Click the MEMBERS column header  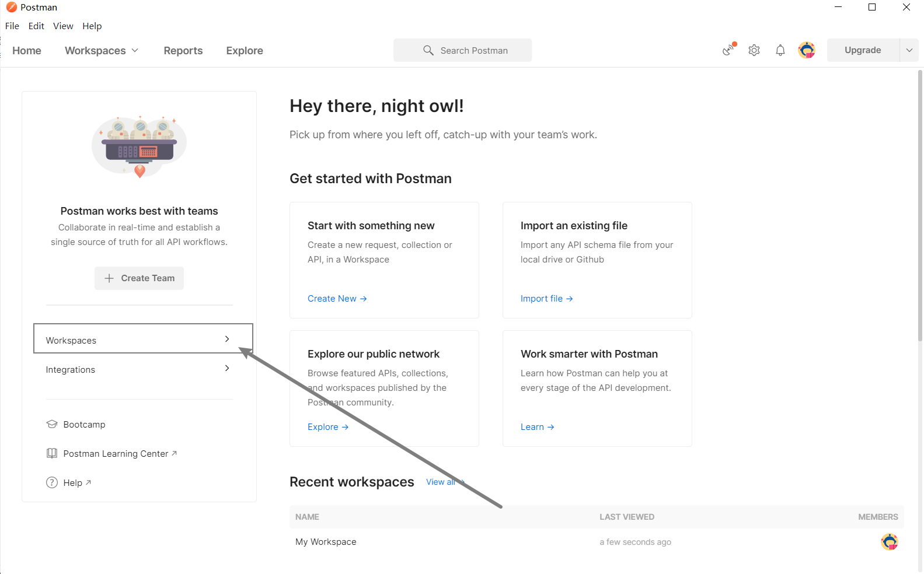click(878, 517)
